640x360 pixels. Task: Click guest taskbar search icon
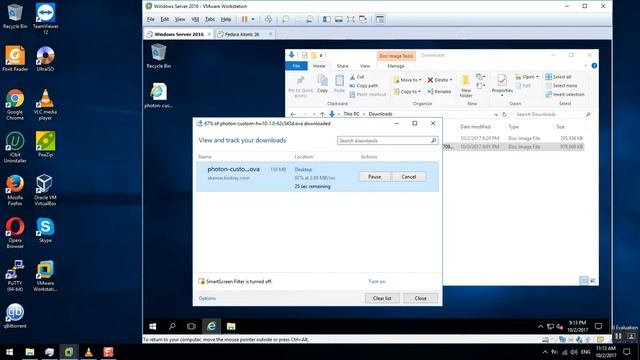pyautogui.click(x=172, y=326)
